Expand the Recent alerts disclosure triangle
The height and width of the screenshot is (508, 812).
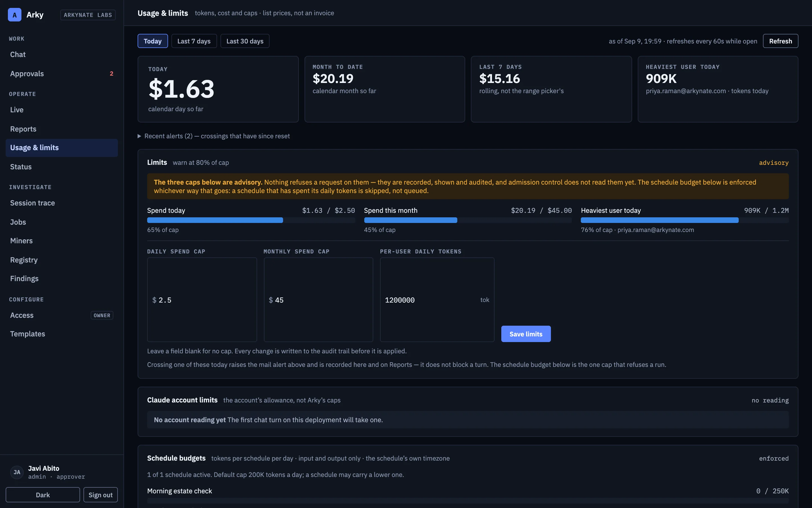tap(139, 136)
